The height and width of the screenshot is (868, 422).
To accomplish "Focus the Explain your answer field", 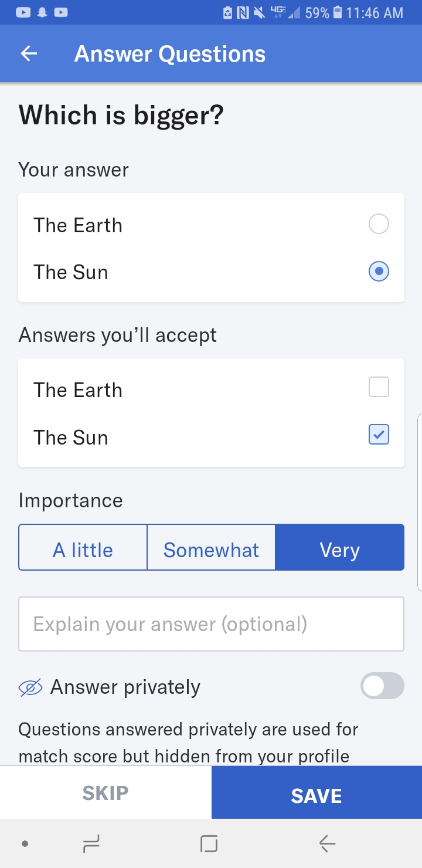I will tap(211, 624).
